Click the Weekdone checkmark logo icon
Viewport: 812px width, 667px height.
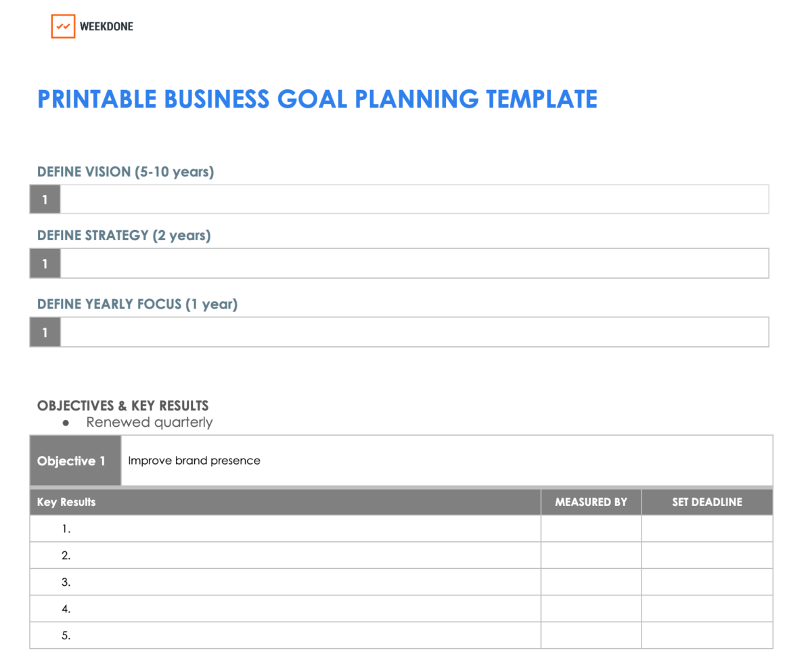[63, 26]
